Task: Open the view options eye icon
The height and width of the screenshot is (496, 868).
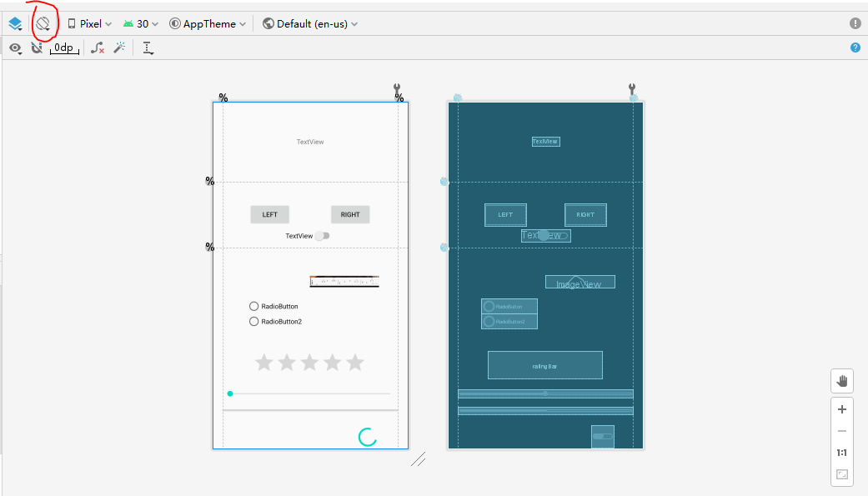Action: click(16, 48)
